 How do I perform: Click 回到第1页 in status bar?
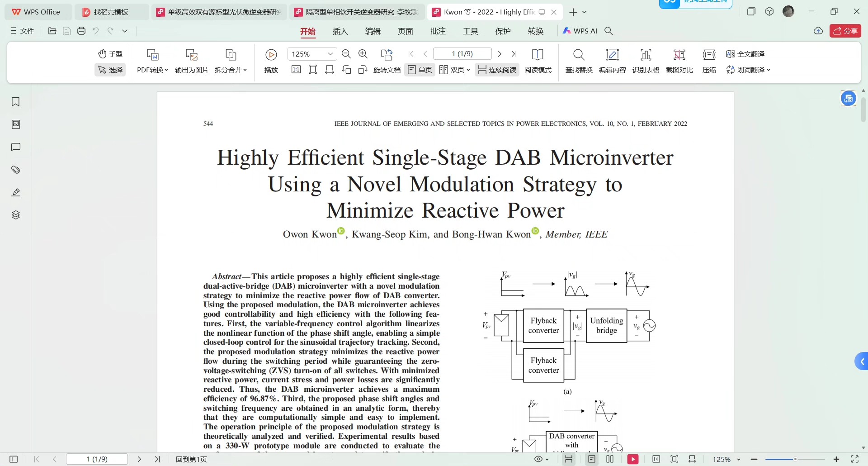tap(191, 459)
